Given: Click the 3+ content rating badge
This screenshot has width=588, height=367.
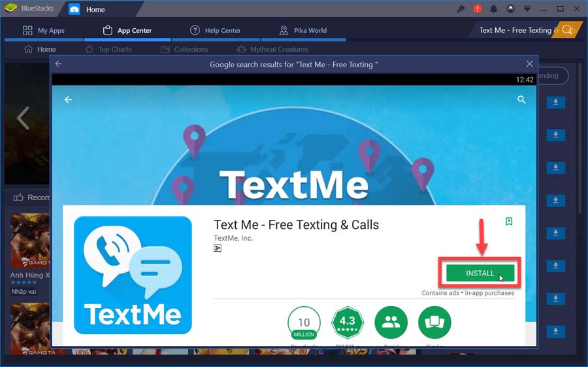Looking at the screenshot, I should (x=218, y=249).
